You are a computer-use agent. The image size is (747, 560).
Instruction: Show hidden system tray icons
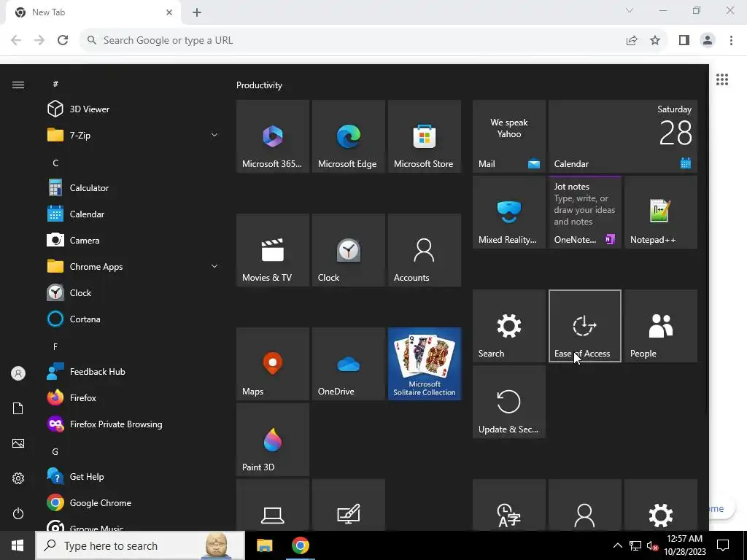(x=617, y=545)
